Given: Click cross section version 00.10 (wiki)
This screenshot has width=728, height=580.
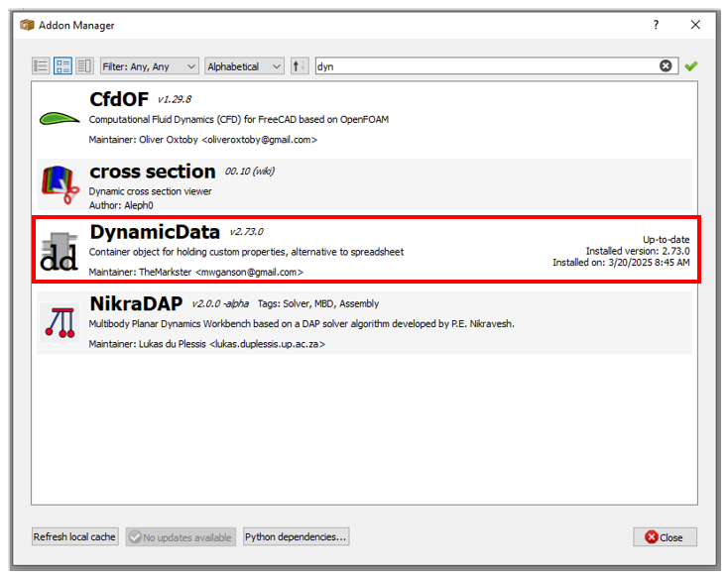Looking at the screenshot, I should point(250,172).
